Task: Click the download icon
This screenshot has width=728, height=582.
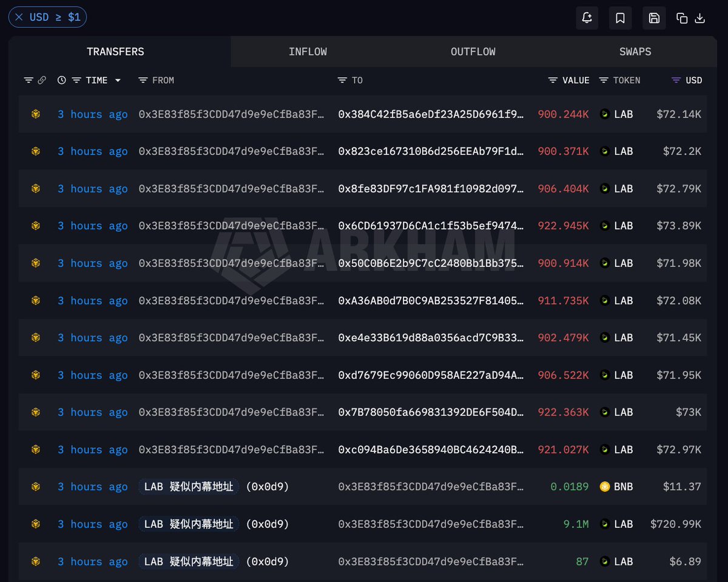Action: [699, 18]
